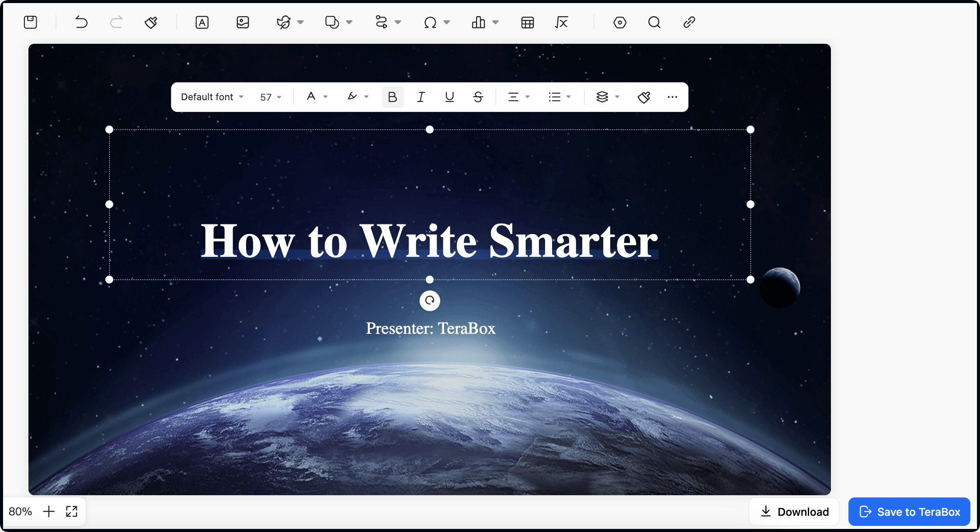This screenshot has width=980, height=532.
Task: Insert a hyperlink
Action: click(688, 22)
